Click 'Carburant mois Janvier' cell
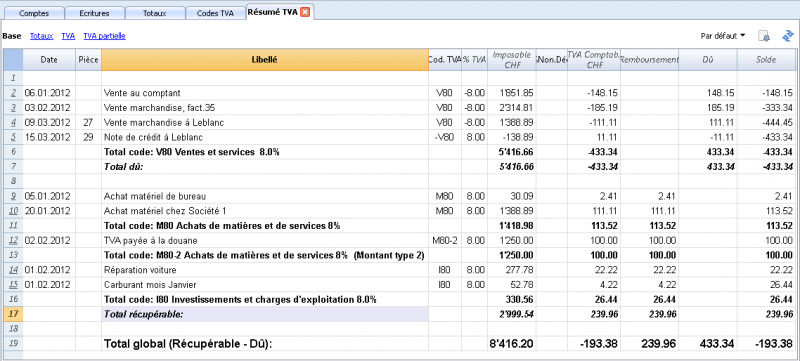Viewport: 800px width, 361px height. pyautogui.click(x=265, y=285)
